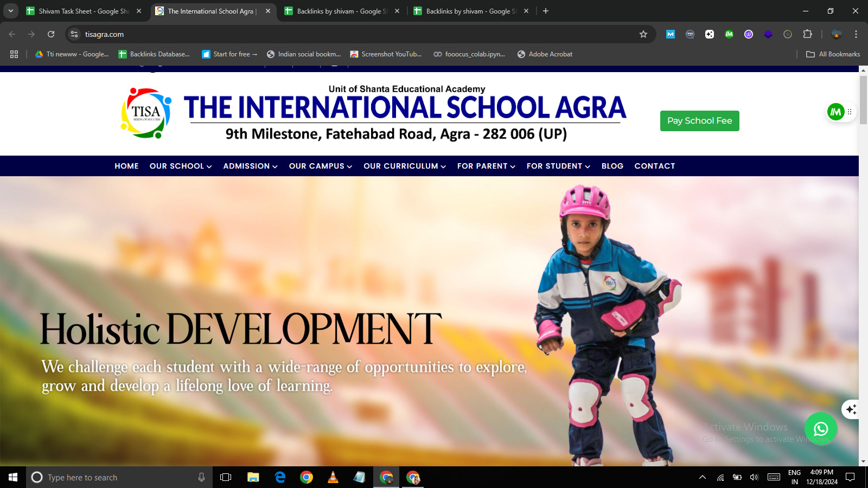Go to the HOME nav item

click(x=126, y=166)
